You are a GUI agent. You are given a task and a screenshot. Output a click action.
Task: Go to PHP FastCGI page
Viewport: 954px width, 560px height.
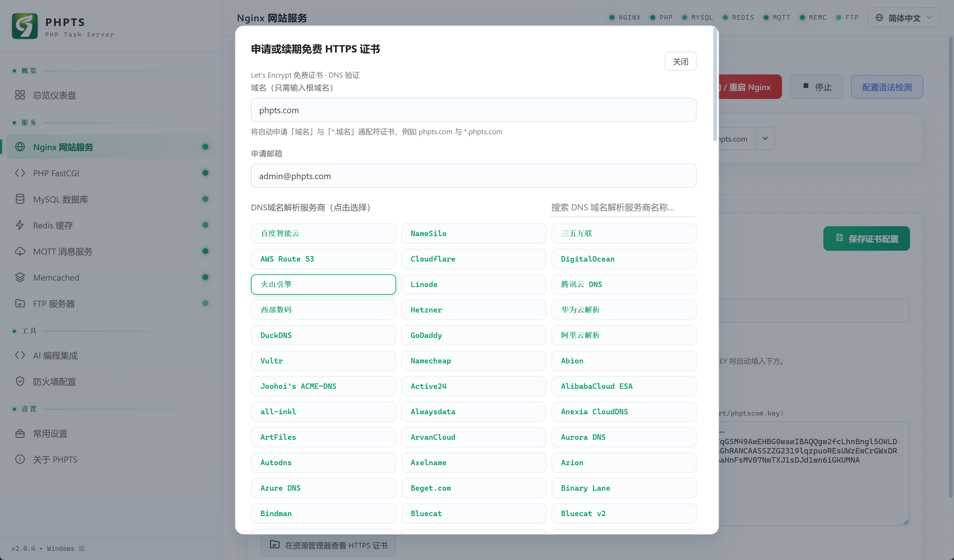coord(111,173)
